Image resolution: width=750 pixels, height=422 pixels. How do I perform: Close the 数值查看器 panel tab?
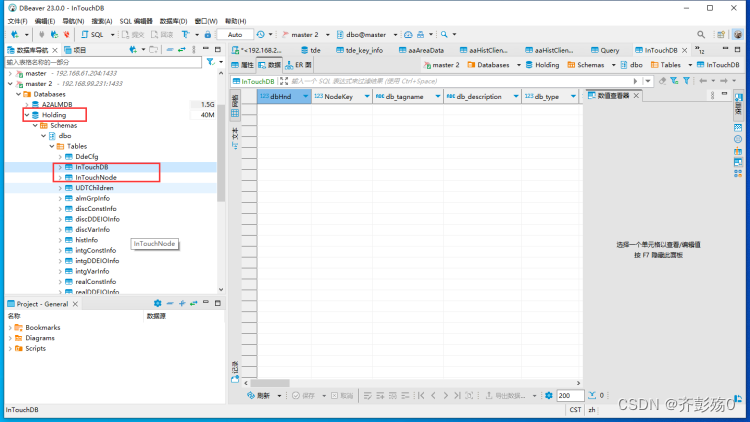coord(636,96)
